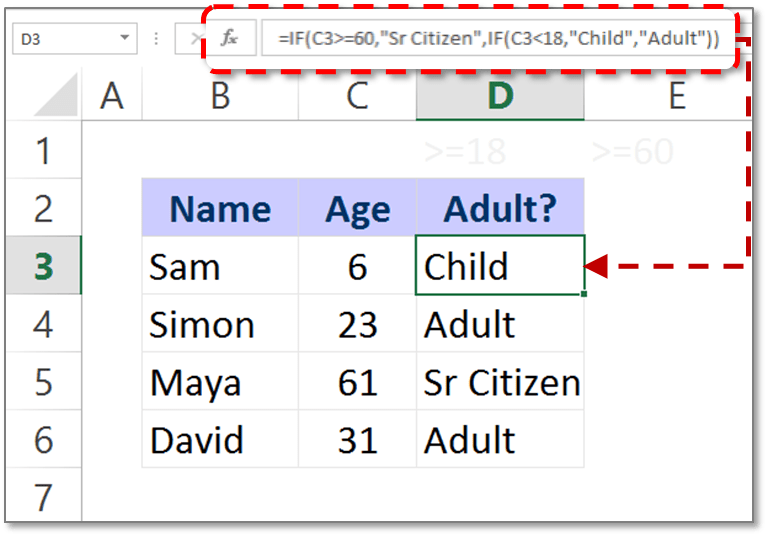Click cell D3 containing Child

(500, 265)
